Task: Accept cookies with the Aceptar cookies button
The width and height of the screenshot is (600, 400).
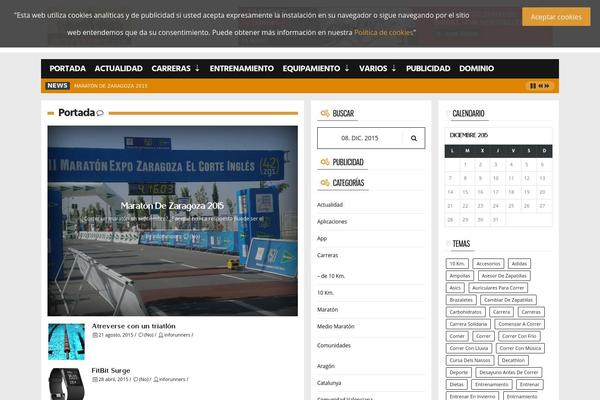Action: pyautogui.click(x=556, y=17)
